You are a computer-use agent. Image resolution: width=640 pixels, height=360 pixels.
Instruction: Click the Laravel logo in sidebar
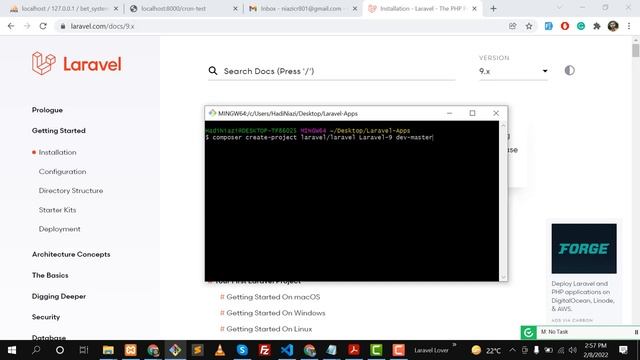76,64
